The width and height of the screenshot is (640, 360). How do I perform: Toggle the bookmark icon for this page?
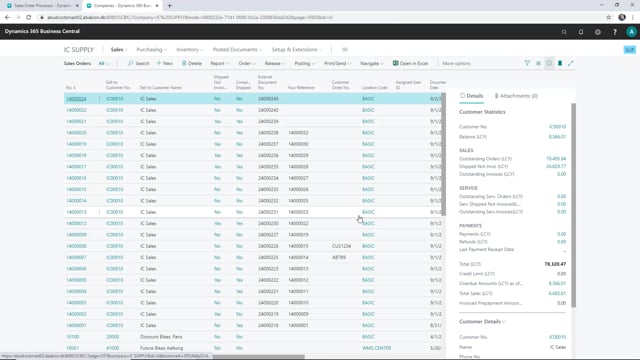(x=560, y=63)
